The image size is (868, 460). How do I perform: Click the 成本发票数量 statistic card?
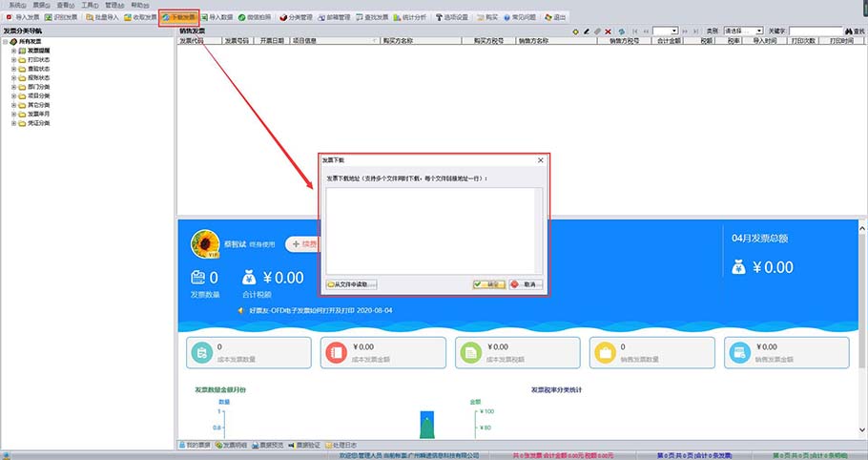coord(249,352)
